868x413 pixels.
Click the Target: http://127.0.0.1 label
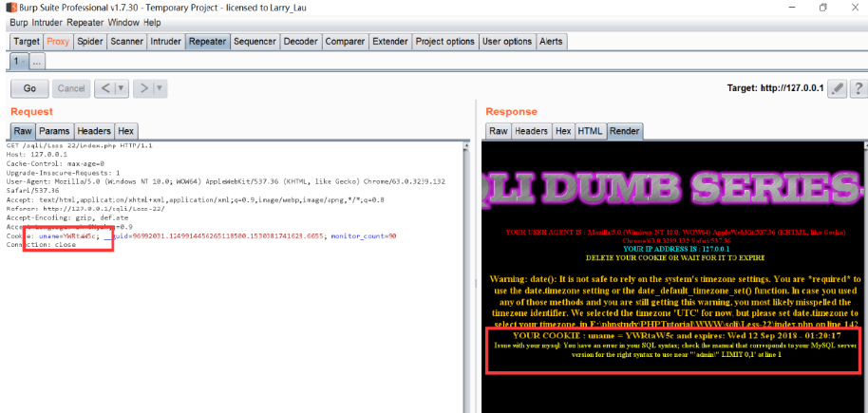click(x=776, y=88)
